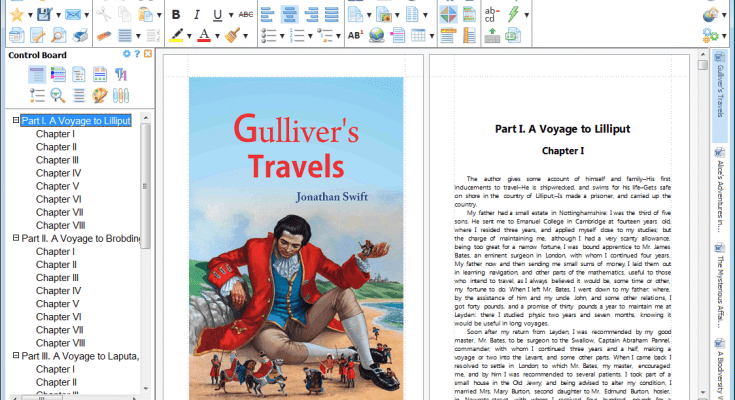Toggle justify alignment
Screen dimensions: 735x400
tap(331, 15)
